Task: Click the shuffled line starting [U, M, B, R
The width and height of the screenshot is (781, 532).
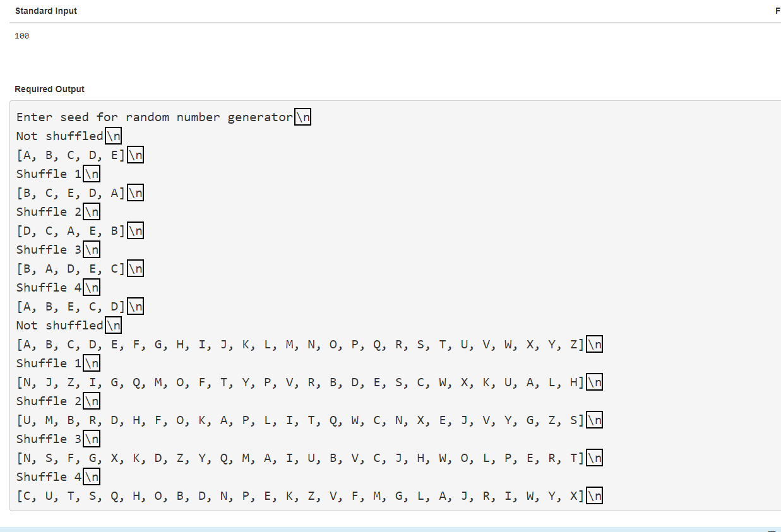Action: tap(301, 420)
